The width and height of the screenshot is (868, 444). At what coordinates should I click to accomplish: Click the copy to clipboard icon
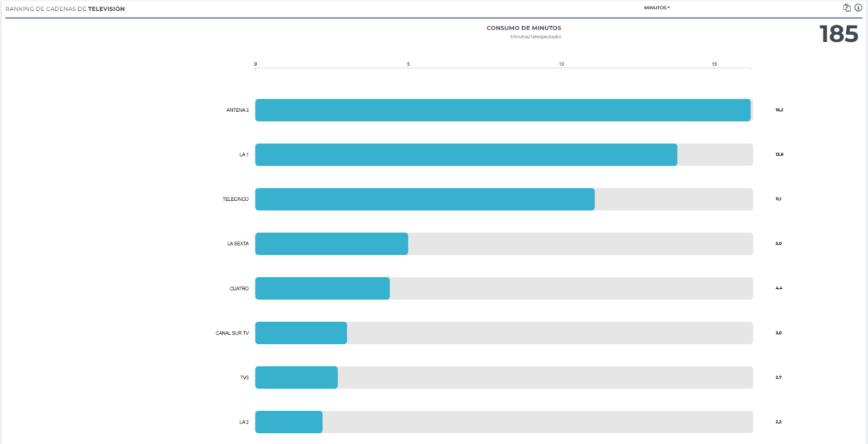847,8
